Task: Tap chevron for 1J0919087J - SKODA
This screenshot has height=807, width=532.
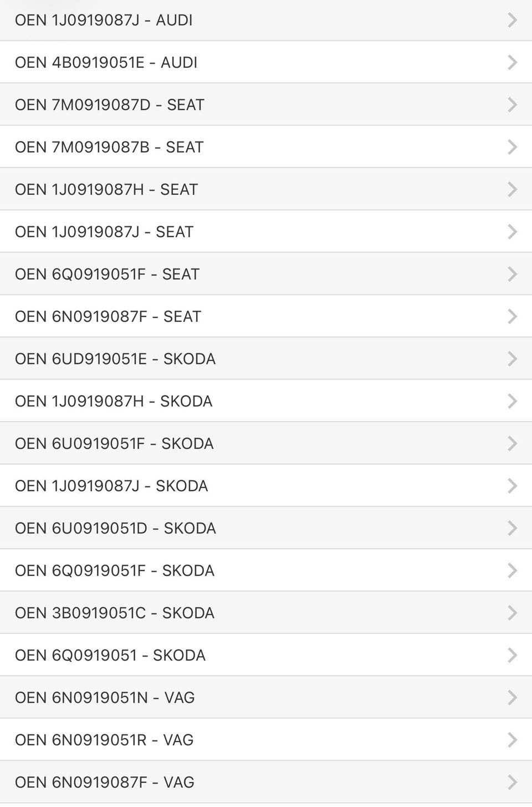Action: pyautogui.click(x=512, y=486)
